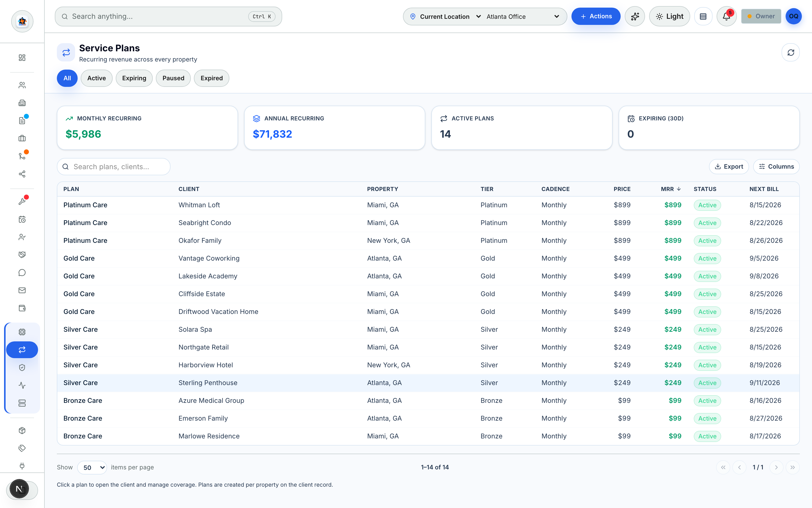Go to first page double arrow
Image resolution: width=812 pixels, height=508 pixels.
(723, 467)
